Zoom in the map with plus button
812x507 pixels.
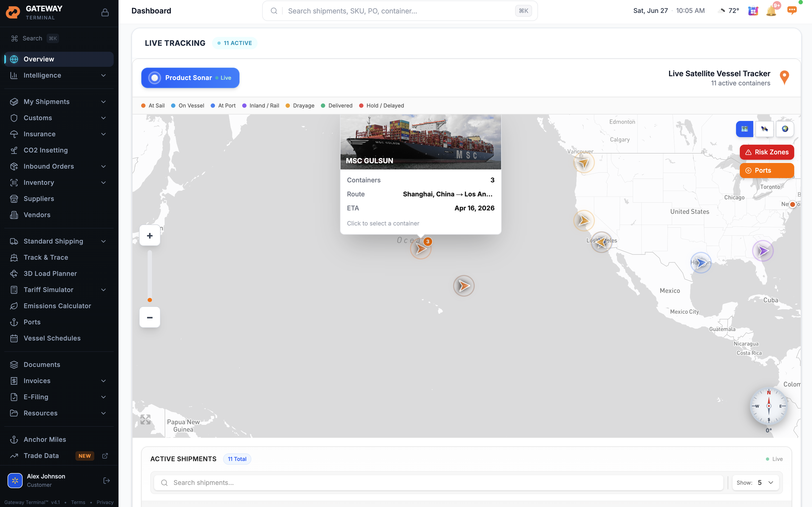click(150, 235)
